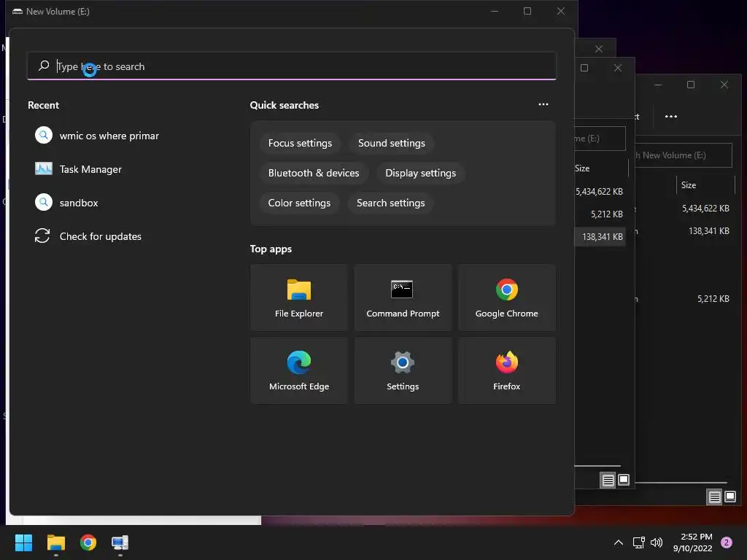
Task: Open Settings tile in Top apps
Action: [403, 370]
